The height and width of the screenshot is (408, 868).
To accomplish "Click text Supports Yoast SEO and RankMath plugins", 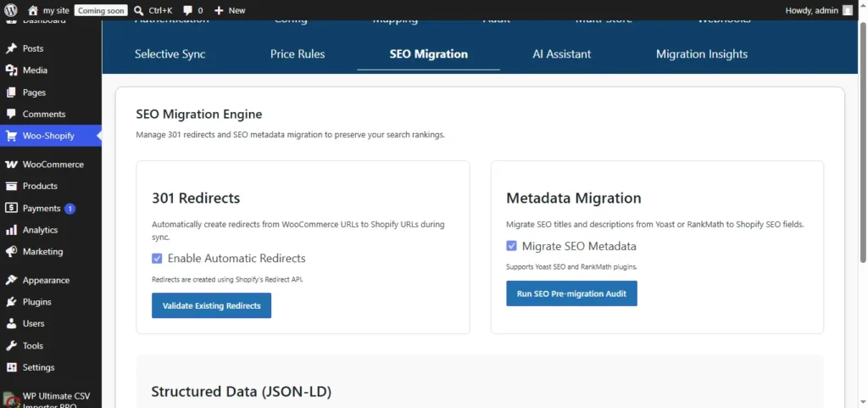I will coord(572,267).
